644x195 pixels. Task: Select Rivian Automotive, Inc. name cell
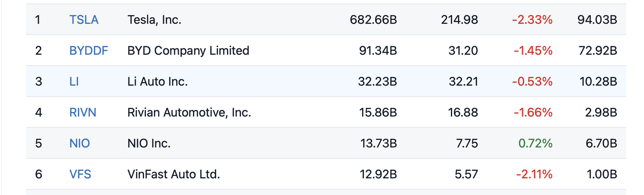point(189,113)
